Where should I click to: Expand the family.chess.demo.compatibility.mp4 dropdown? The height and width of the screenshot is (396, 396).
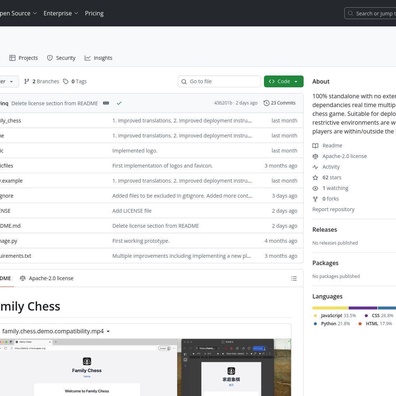point(56,331)
